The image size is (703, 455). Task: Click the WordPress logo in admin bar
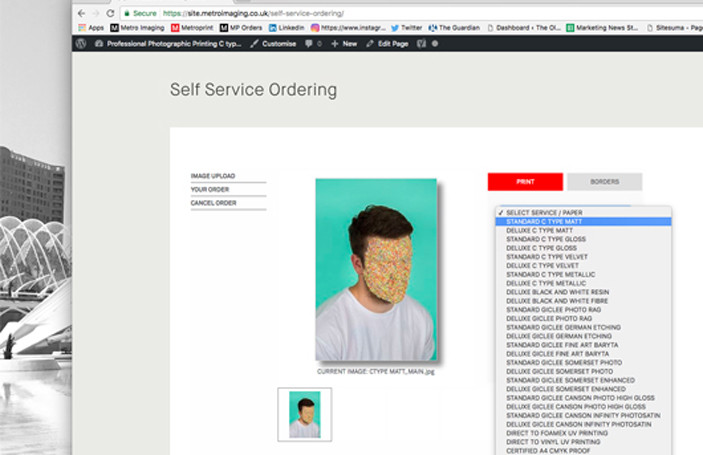click(x=81, y=43)
